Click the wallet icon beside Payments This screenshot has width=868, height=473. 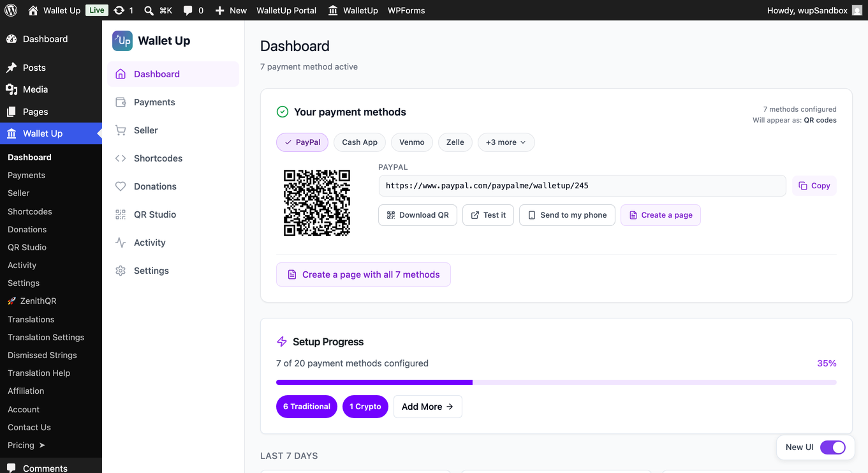(121, 102)
